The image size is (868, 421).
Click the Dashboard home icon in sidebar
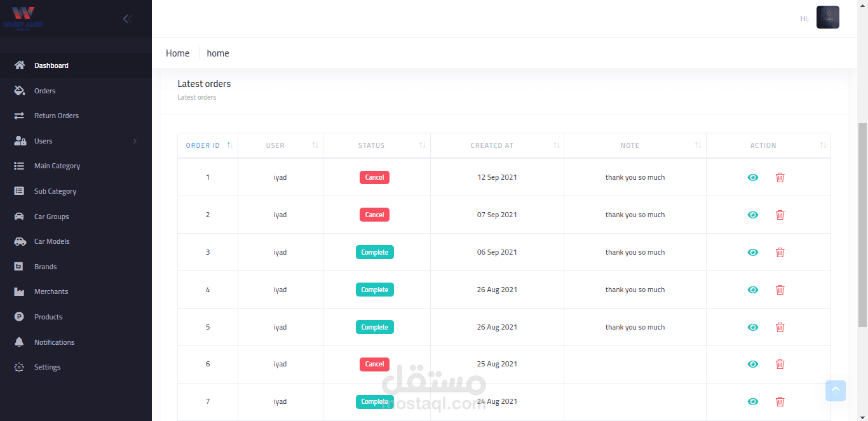[19, 65]
